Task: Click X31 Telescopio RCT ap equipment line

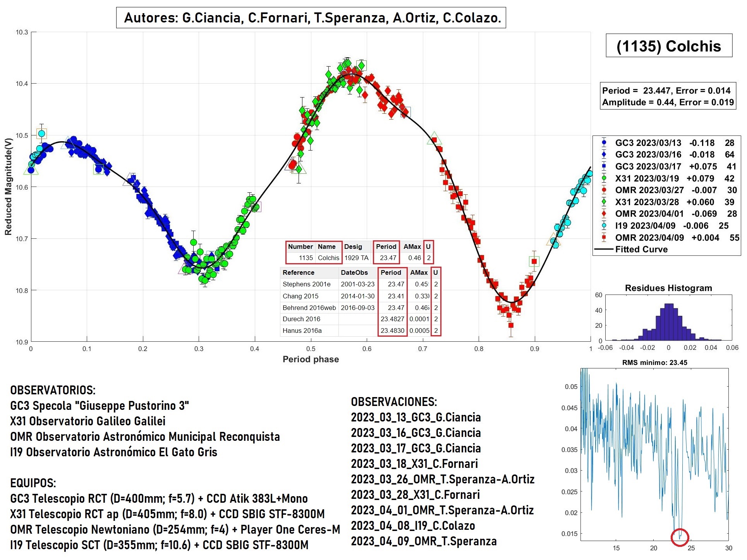Action: point(167,514)
